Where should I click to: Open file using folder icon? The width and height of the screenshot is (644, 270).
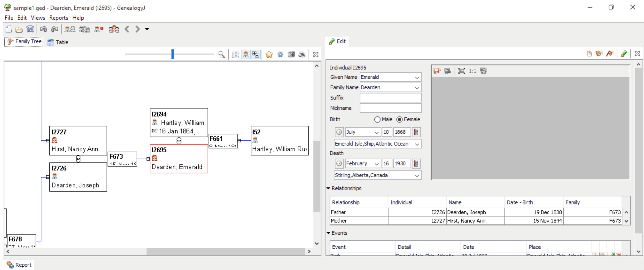click(x=19, y=30)
